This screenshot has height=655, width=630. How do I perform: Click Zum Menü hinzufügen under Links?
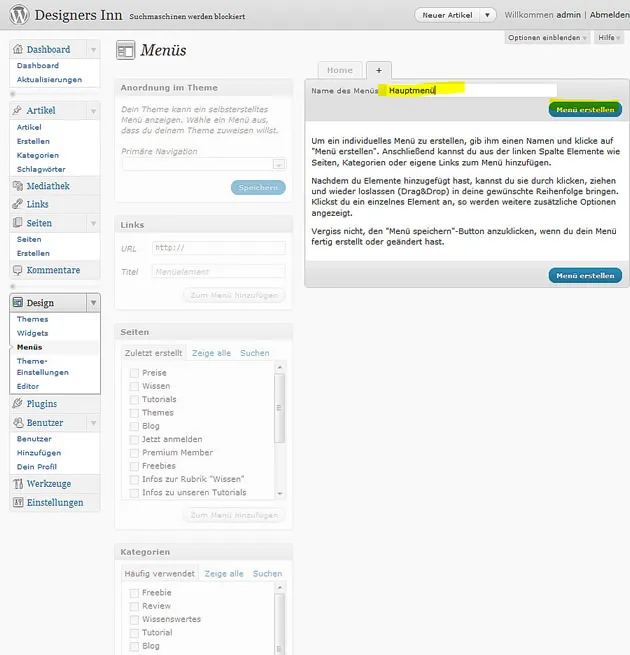234,295
